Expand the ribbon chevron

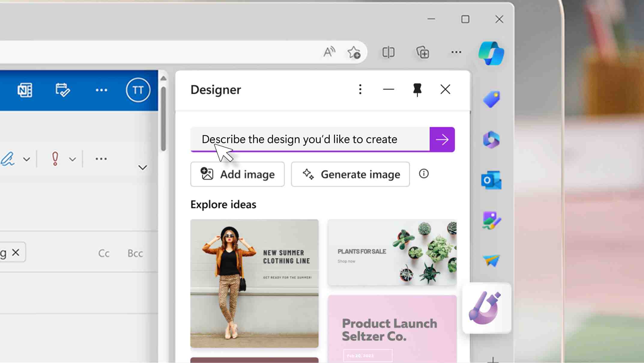(143, 167)
